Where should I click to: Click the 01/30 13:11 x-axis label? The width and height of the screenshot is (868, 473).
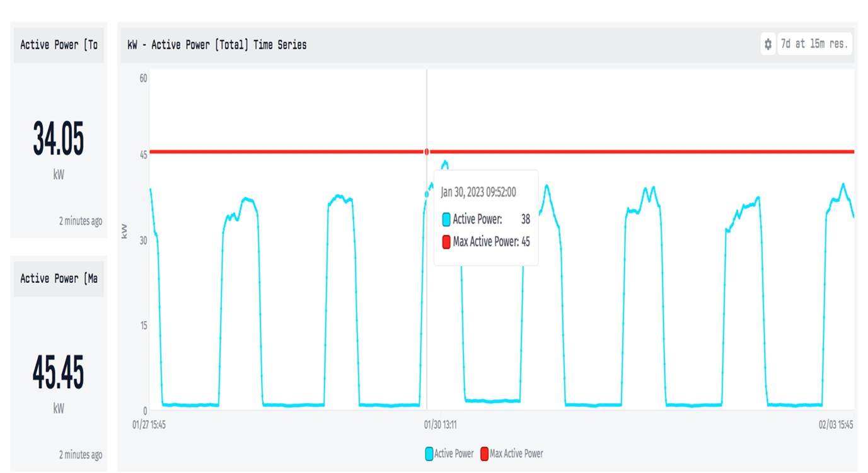(439, 425)
